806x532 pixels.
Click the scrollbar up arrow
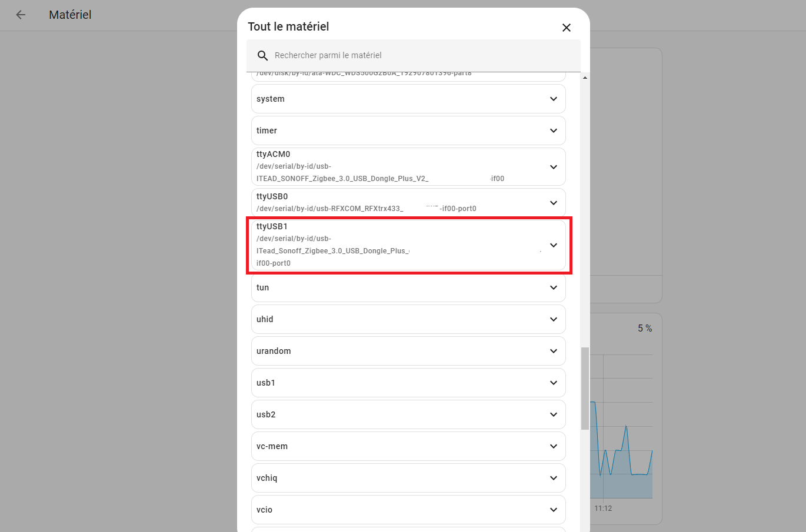(585, 78)
